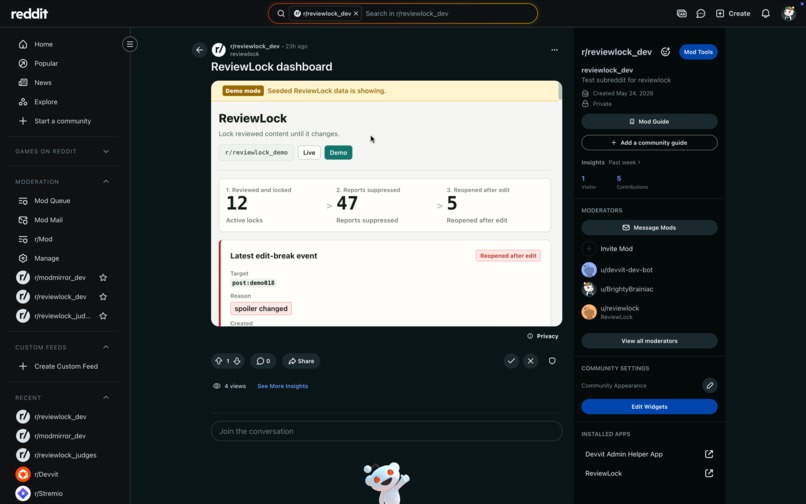806x504 pixels.
Task: Click Message Mods
Action: [649, 227]
